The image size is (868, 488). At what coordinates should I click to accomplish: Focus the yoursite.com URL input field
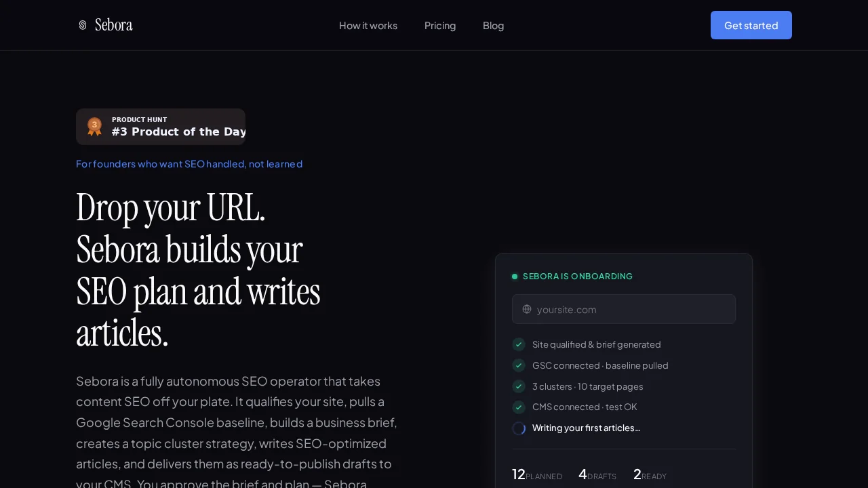click(x=631, y=309)
